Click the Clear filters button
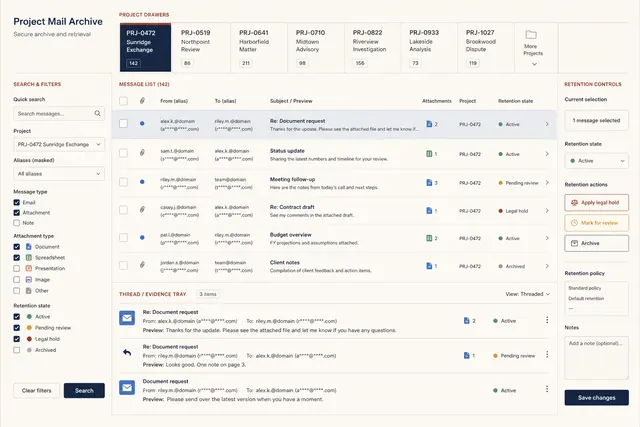This screenshot has height=427, width=640. tap(37, 391)
